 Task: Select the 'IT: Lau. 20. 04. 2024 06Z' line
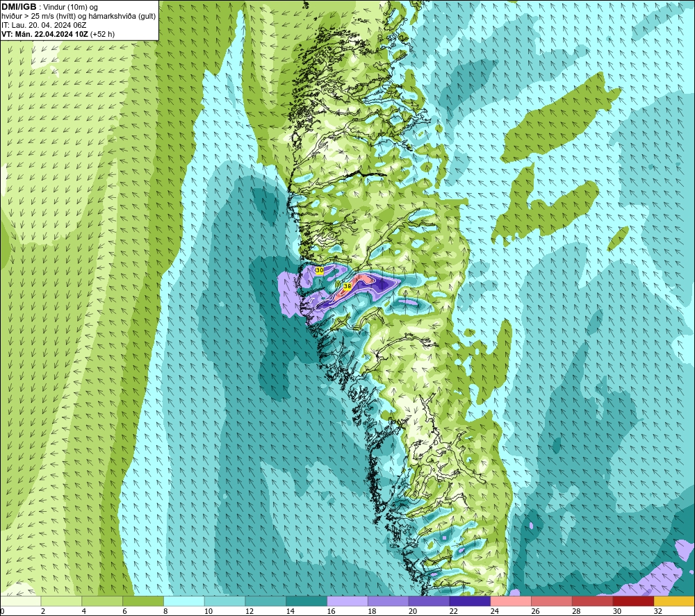click(x=44, y=25)
